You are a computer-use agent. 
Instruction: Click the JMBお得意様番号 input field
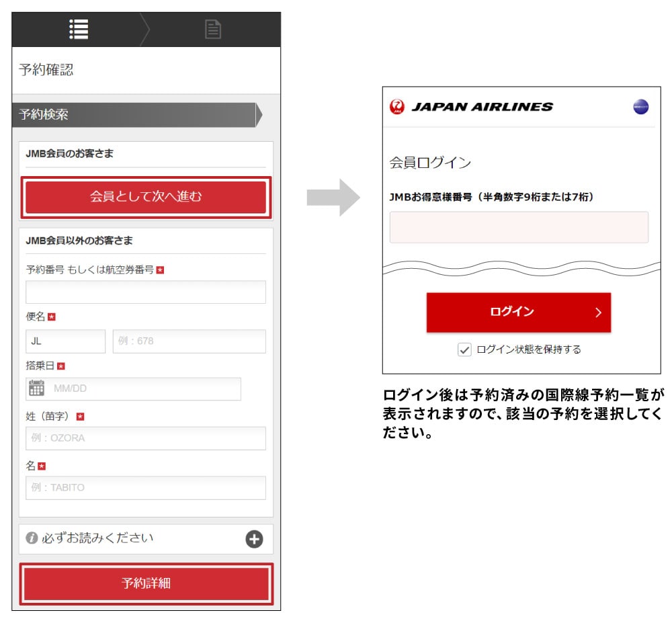point(518,227)
